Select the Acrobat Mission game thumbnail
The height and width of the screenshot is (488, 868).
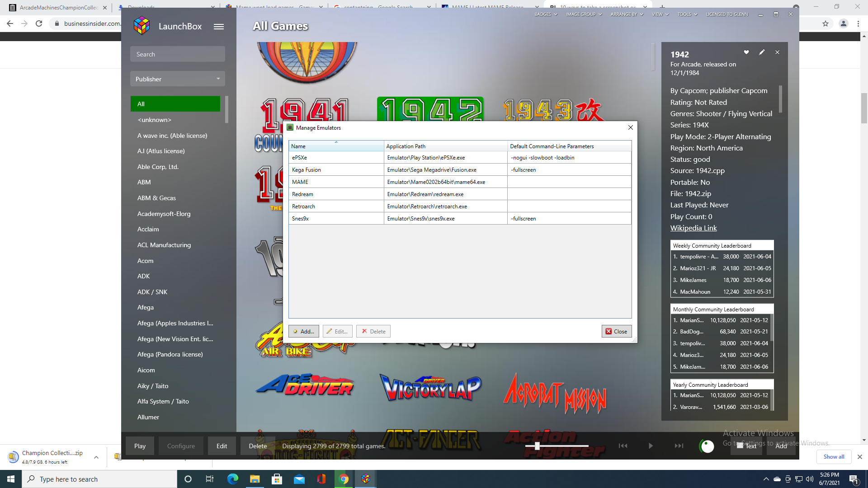tap(555, 393)
